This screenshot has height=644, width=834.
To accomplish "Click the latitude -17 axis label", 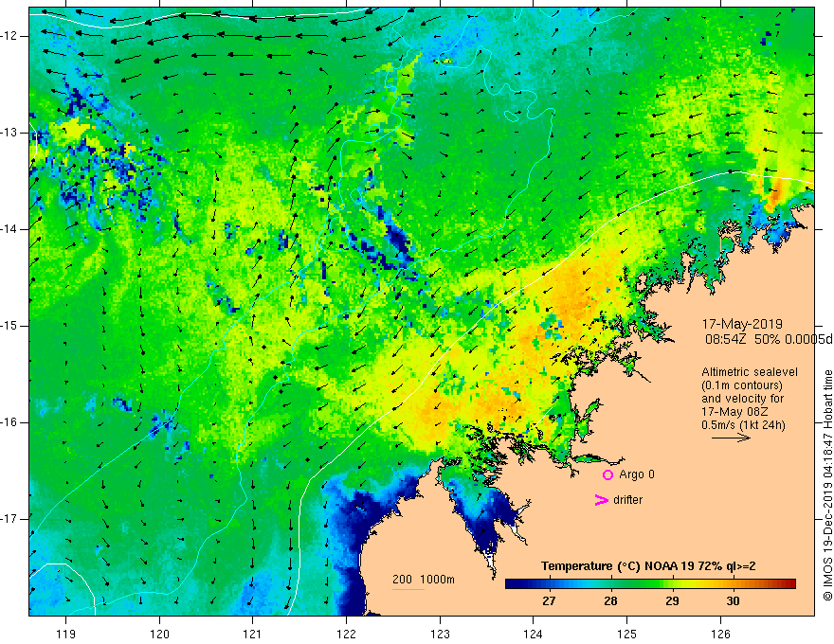I will click(x=9, y=519).
